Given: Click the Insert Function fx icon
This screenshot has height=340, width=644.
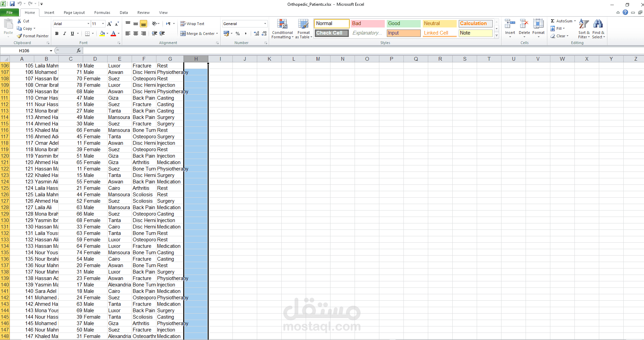Looking at the screenshot, I should (79, 51).
